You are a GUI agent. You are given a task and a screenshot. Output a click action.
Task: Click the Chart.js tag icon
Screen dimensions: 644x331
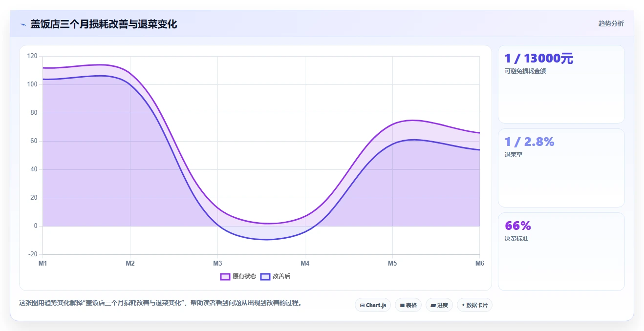click(x=362, y=305)
